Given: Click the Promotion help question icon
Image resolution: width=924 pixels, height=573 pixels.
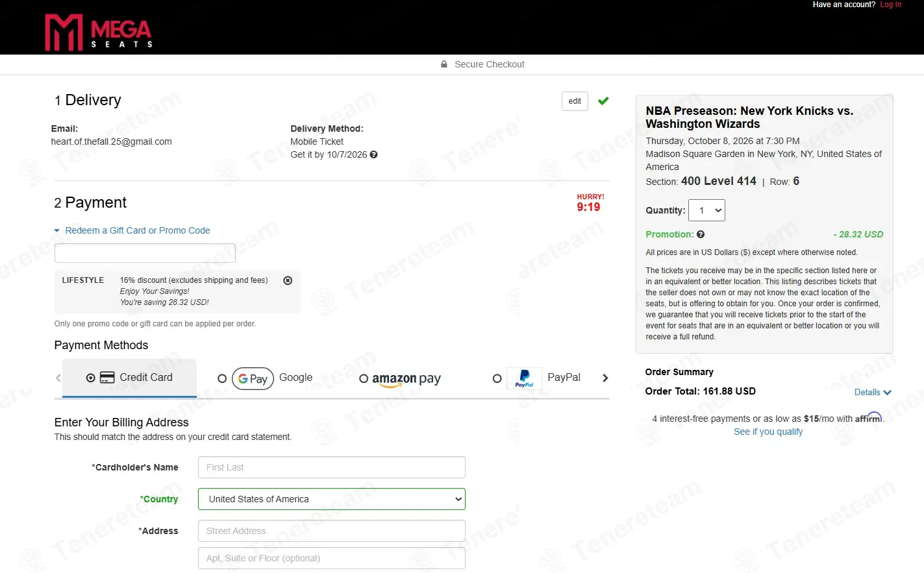Looking at the screenshot, I should coord(701,234).
